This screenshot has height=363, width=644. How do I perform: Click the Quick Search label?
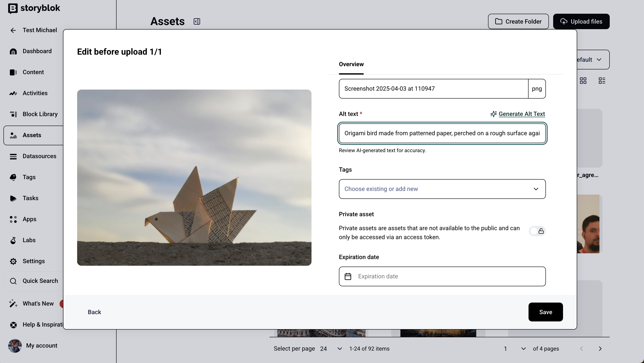[40, 281]
